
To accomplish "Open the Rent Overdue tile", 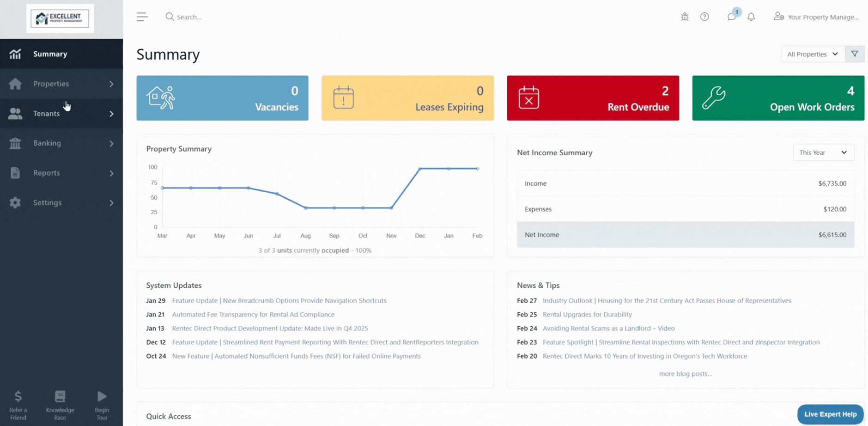I will pyautogui.click(x=593, y=98).
